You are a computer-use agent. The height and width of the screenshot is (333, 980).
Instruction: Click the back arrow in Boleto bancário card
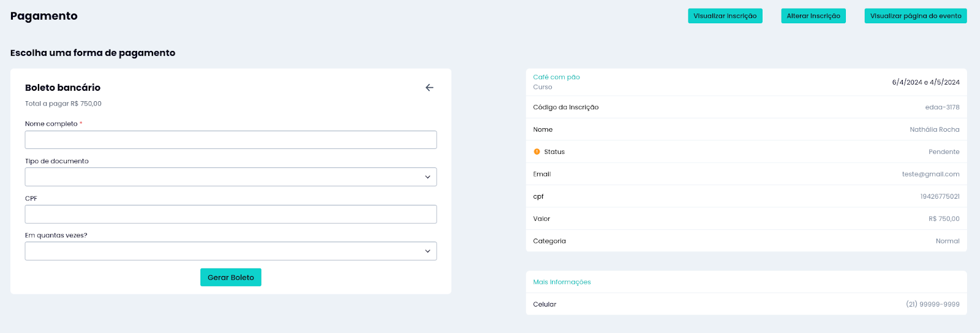click(x=429, y=88)
